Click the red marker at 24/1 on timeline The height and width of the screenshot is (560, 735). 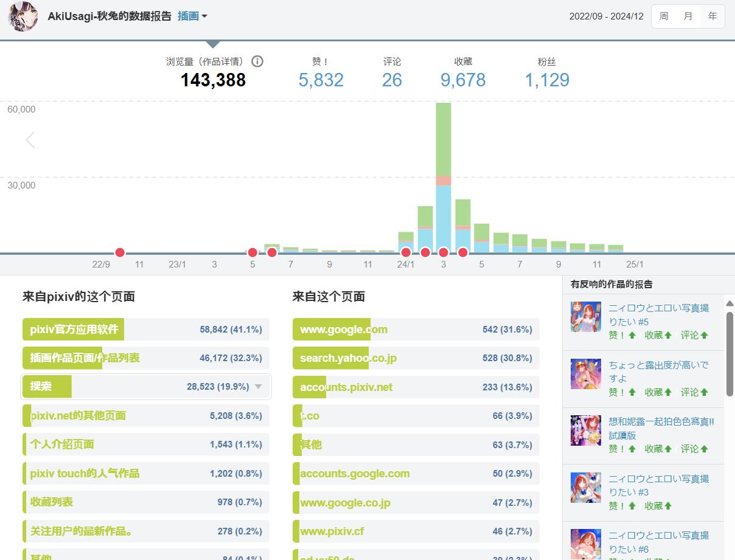[406, 252]
